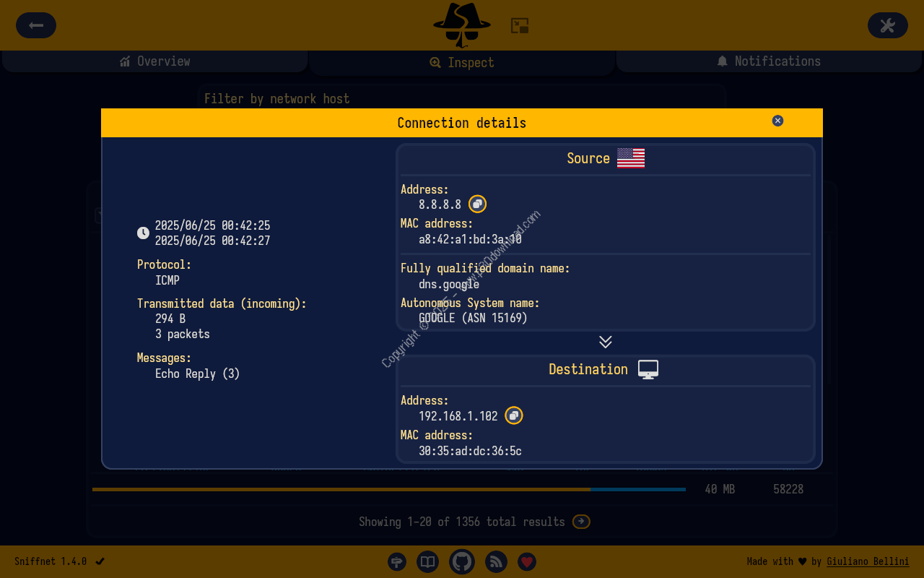This screenshot has width=924, height=578.
Task: Switch to the Overview tab
Action: click(x=155, y=61)
